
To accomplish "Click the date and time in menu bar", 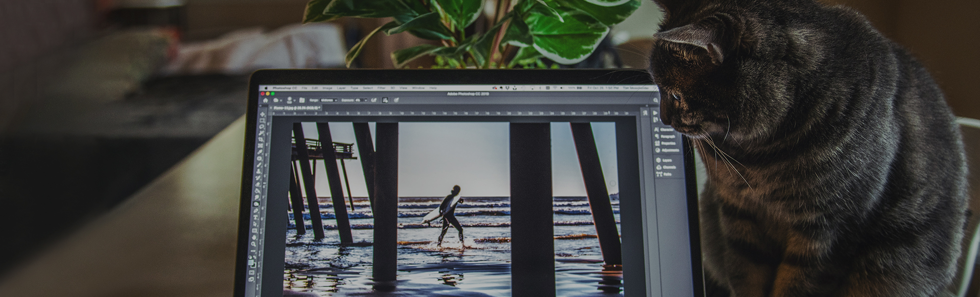I will 603,88.
